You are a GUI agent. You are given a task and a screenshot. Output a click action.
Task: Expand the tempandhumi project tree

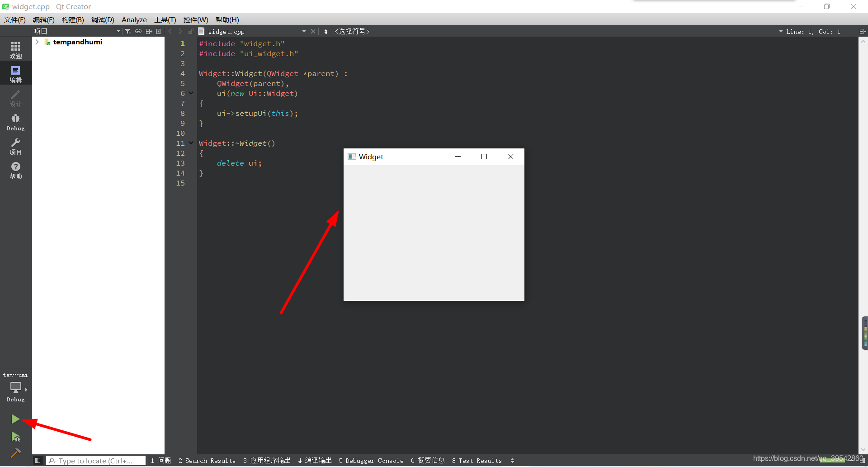(37, 42)
